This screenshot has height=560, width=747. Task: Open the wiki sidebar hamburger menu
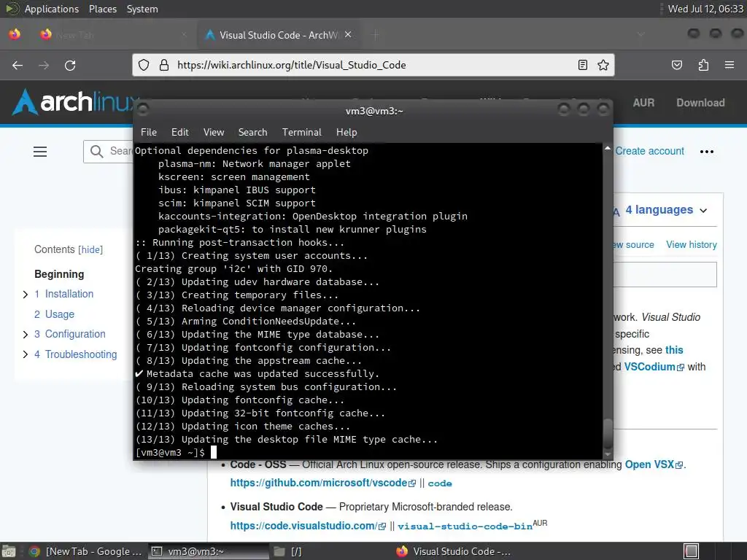point(40,152)
